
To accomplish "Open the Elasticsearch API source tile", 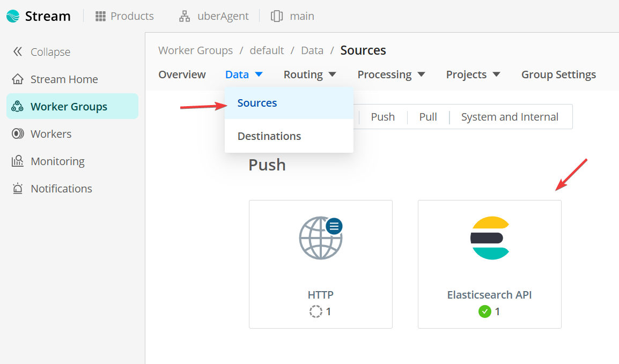I will [489, 264].
